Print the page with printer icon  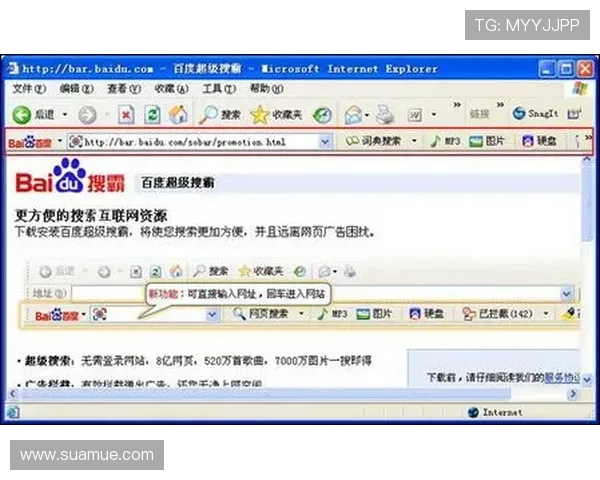pos(385,114)
